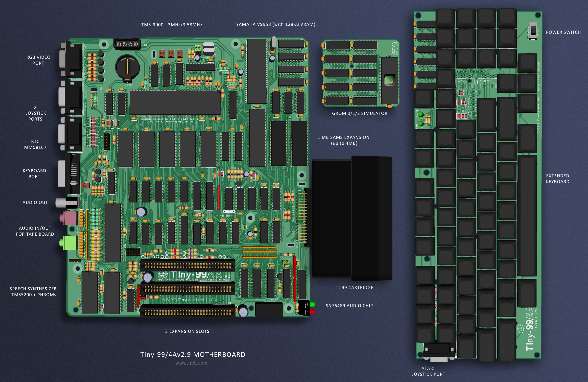
Task: Click the SN76489 AUDIO CHIP label
Action: point(349,306)
